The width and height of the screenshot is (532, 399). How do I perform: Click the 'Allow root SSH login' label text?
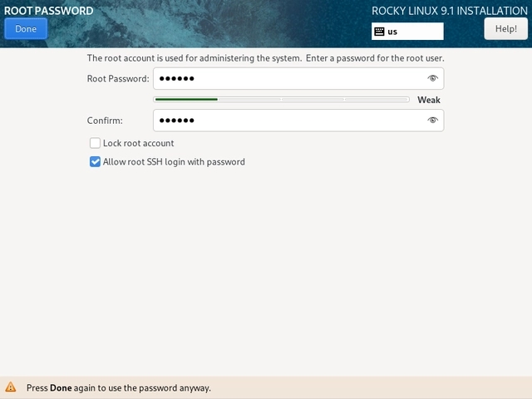tap(174, 162)
